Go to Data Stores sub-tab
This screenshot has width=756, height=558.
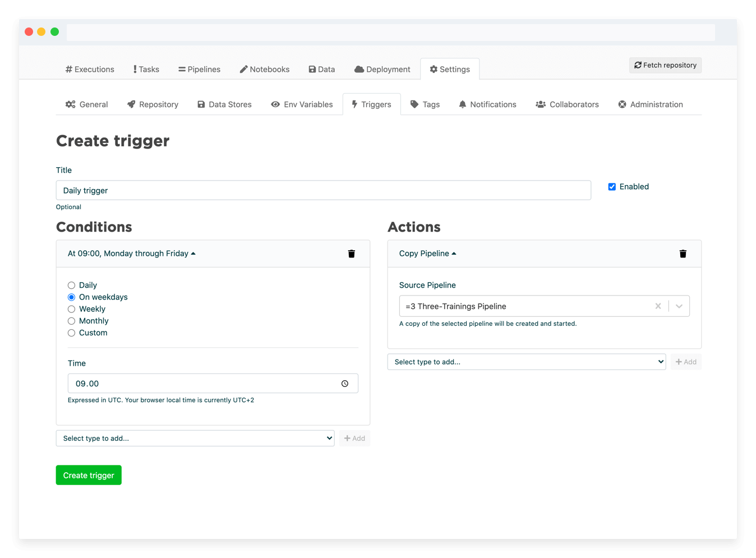pos(224,104)
